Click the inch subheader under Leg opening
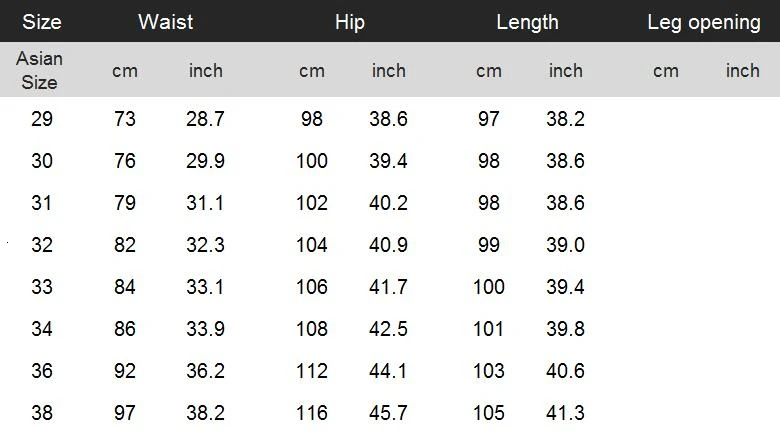 pos(743,71)
